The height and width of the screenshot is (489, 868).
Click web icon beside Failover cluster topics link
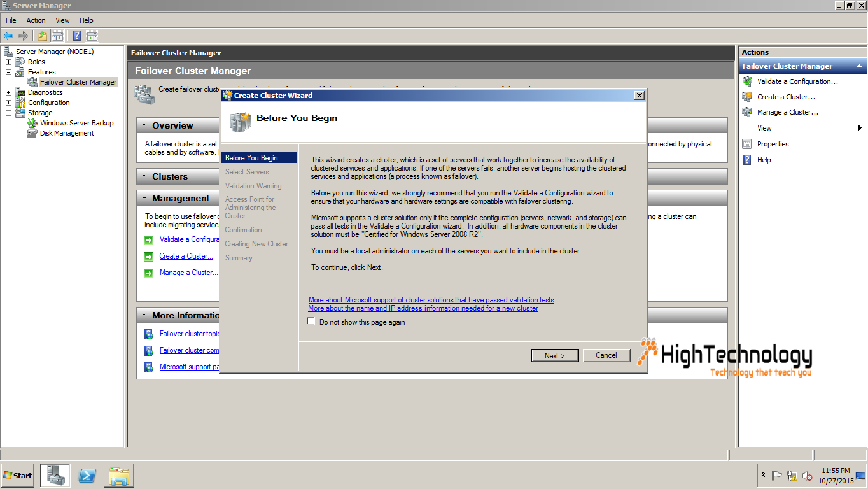pos(148,334)
